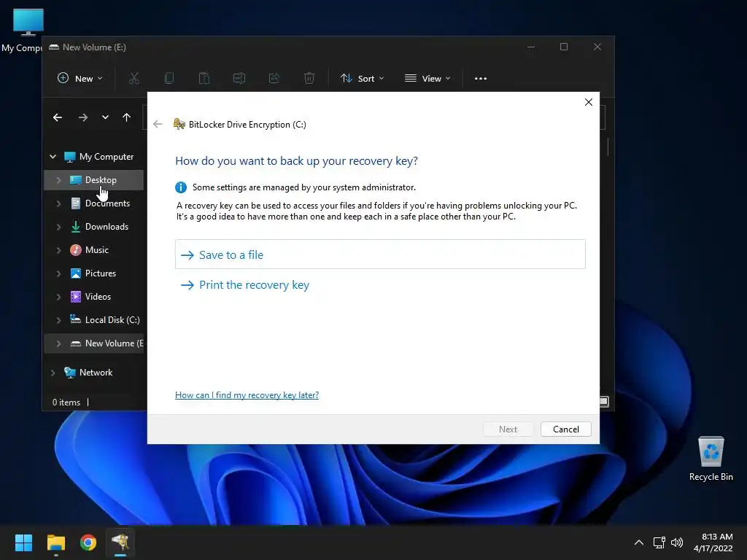Image resolution: width=747 pixels, height=560 pixels.
Task: Close the BitLocker Drive Encryption dialog
Action: 589,102
